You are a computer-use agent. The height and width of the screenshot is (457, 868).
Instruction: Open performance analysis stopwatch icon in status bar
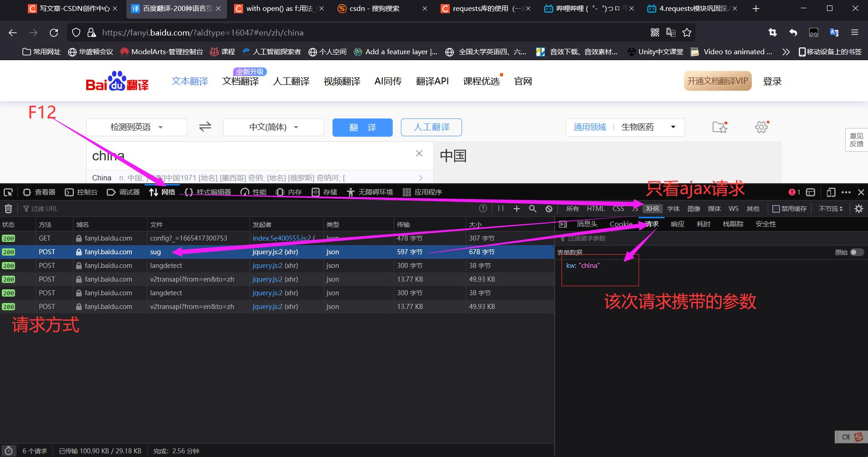[x=8, y=451]
